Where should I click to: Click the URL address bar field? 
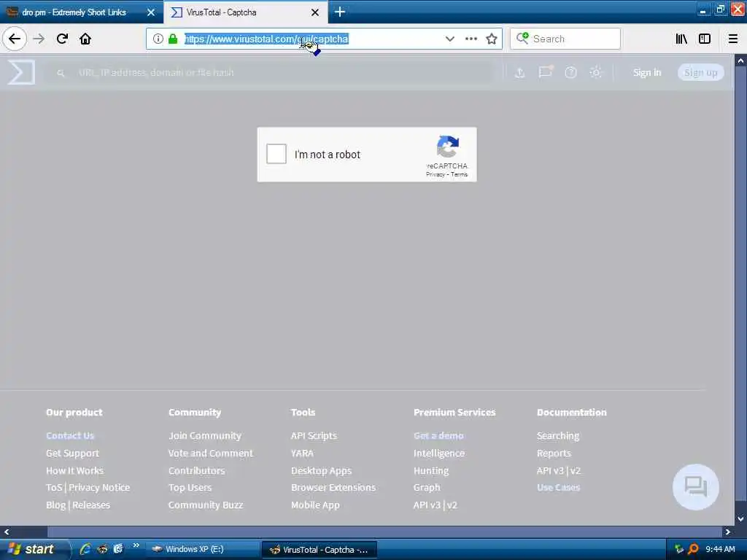(324, 39)
